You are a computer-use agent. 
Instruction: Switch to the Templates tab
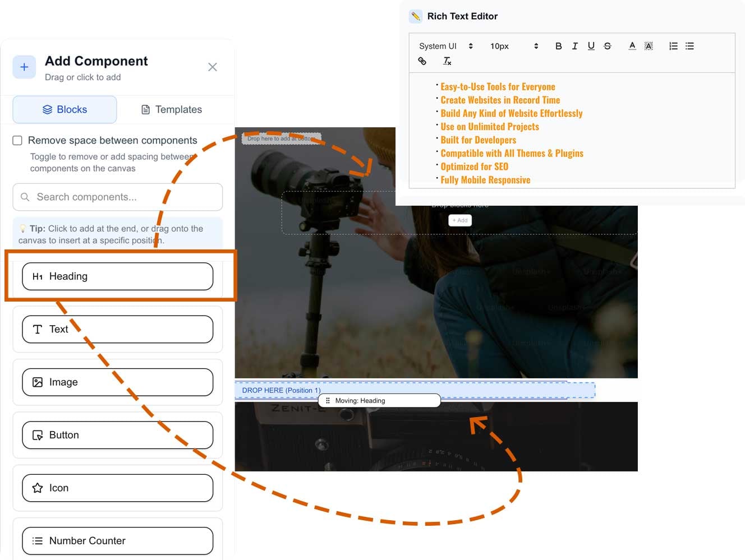point(171,109)
